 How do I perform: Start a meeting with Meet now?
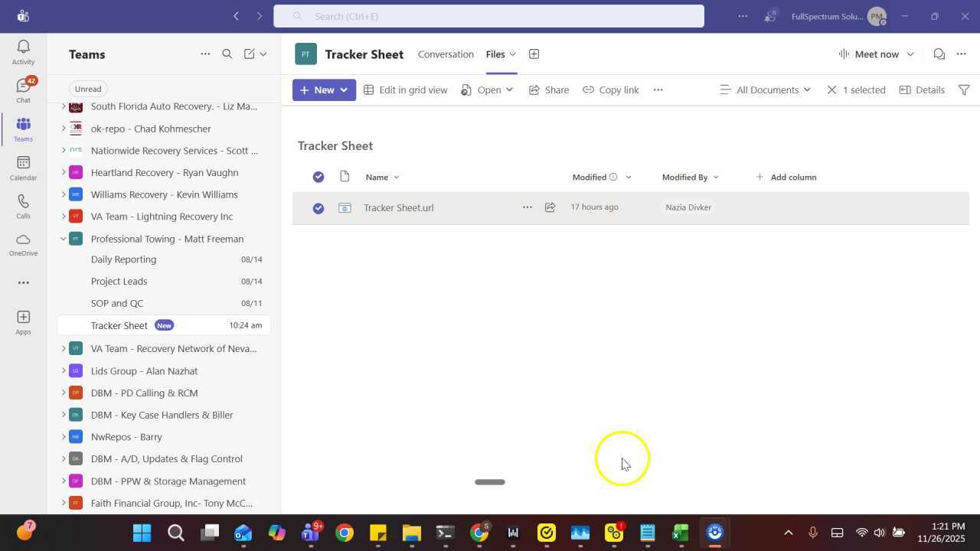pos(869,54)
